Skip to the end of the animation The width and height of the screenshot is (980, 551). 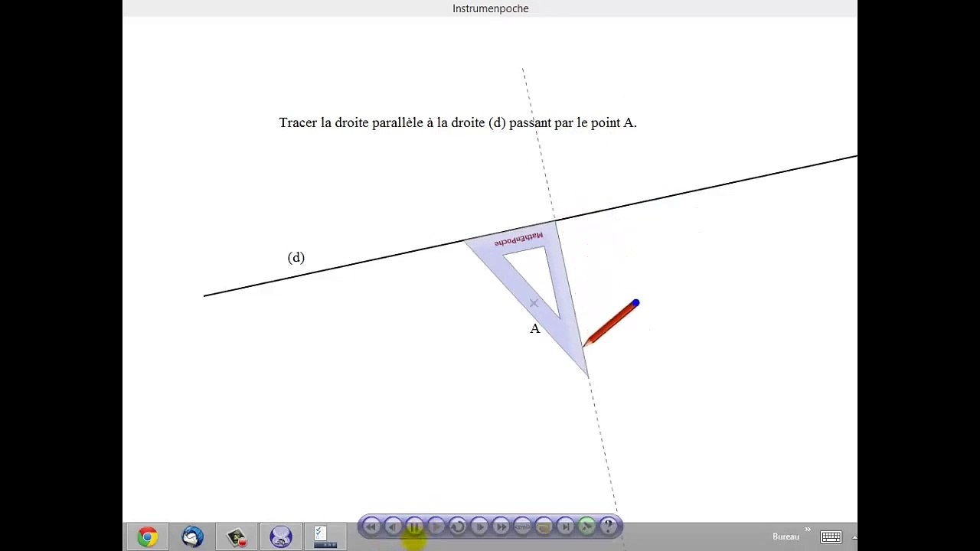tap(565, 527)
